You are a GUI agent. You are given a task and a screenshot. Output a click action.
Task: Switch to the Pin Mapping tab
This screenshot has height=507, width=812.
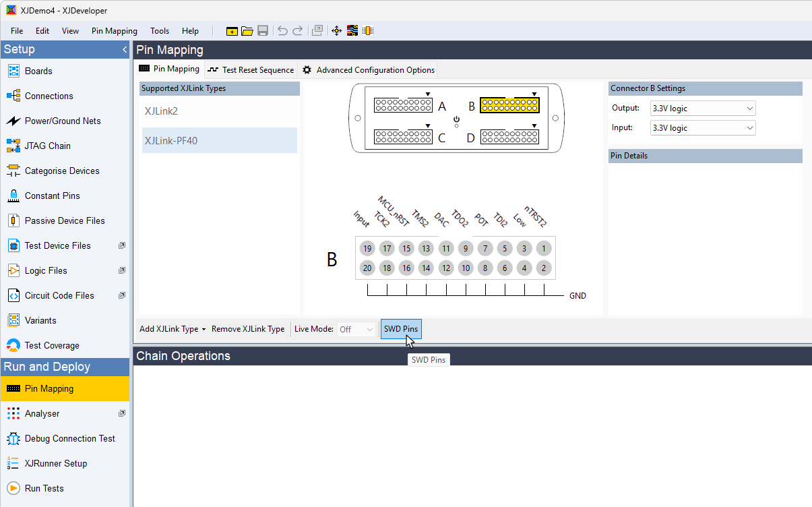[x=169, y=69]
